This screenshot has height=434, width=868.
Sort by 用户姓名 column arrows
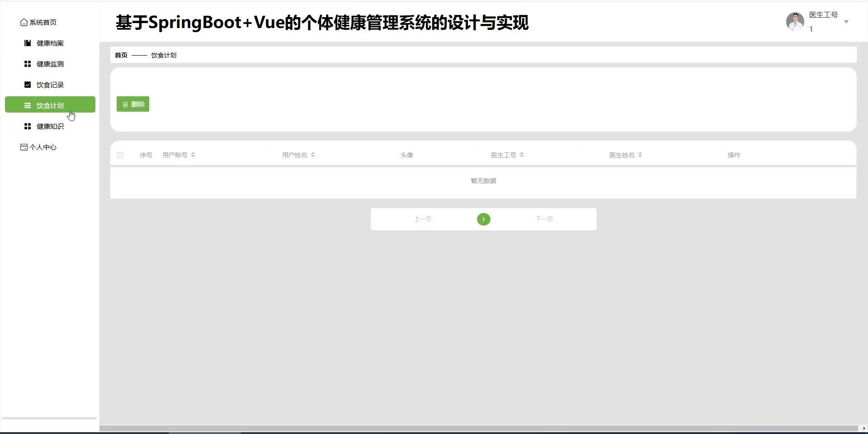pos(313,155)
